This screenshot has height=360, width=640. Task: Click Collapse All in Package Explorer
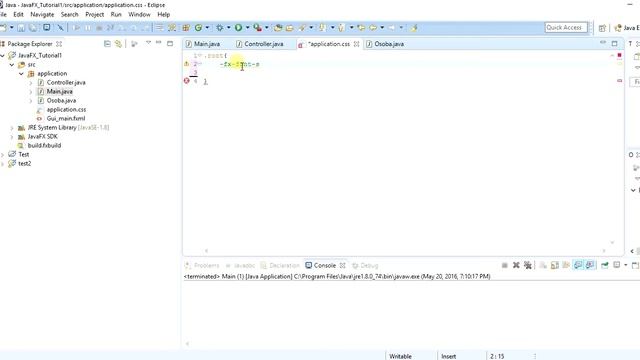coord(107,43)
